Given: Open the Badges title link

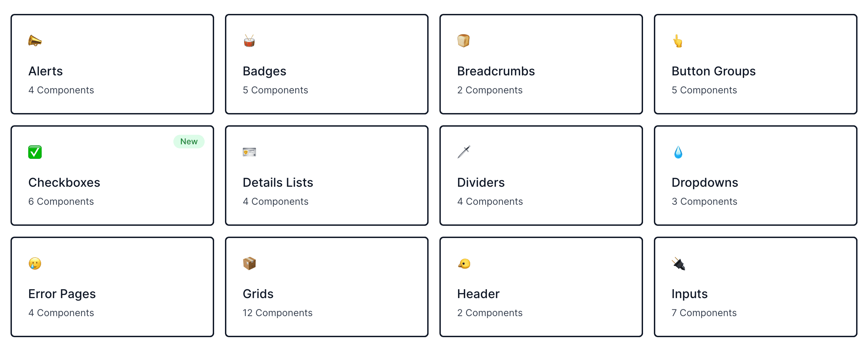Looking at the screenshot, I should coord(264,71).
